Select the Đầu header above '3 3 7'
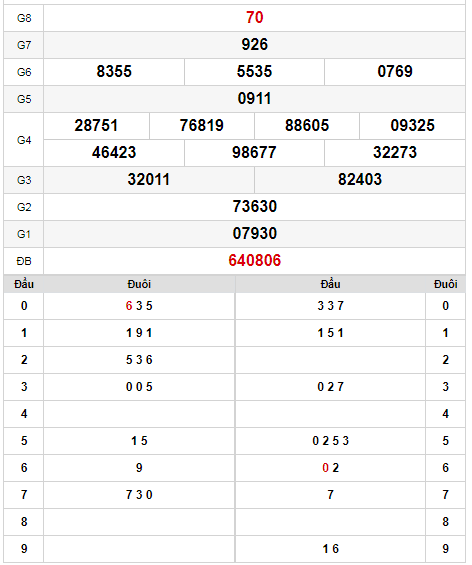 pyautogui.click(x=330, y=284)
